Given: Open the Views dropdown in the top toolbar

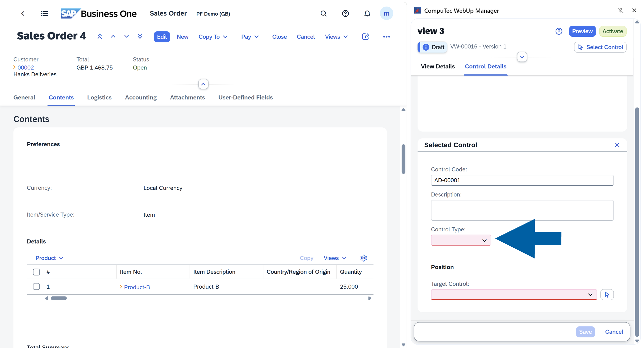Looking at the screenshot, I should point(336,37).
